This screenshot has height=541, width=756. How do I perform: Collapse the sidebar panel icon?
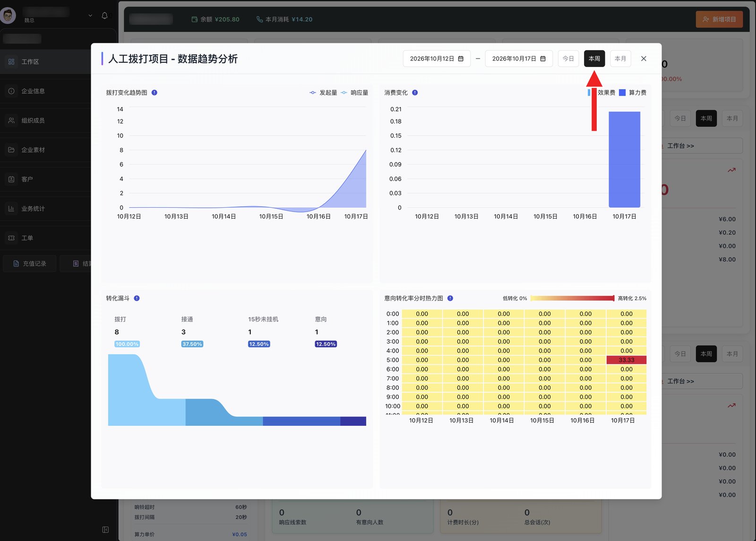pyautogui.click(x=105, y=530)
